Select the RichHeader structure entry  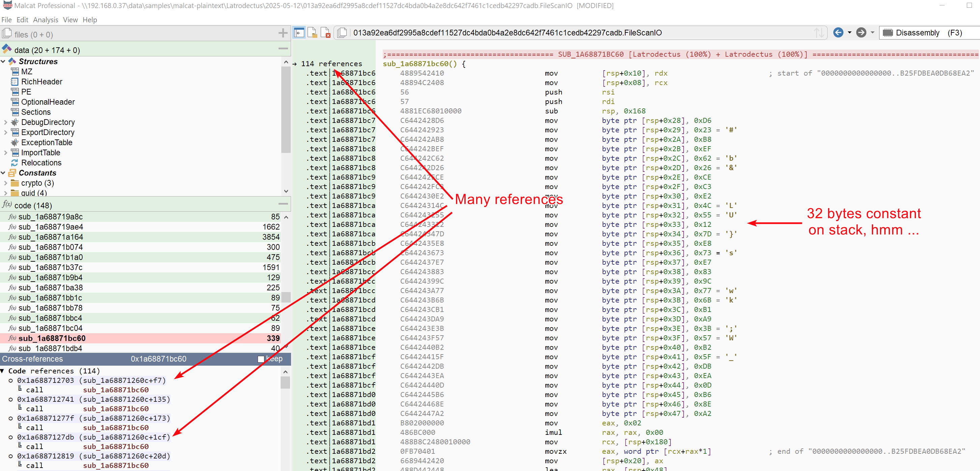point(41,82)
